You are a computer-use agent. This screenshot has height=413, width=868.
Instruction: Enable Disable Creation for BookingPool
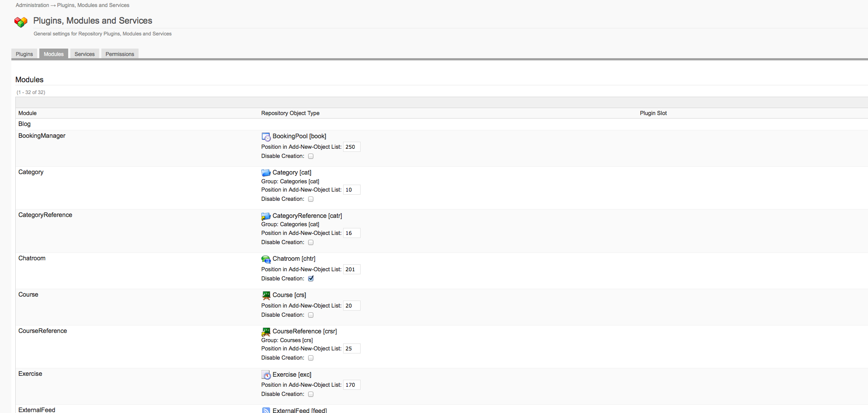coord(311,156)
